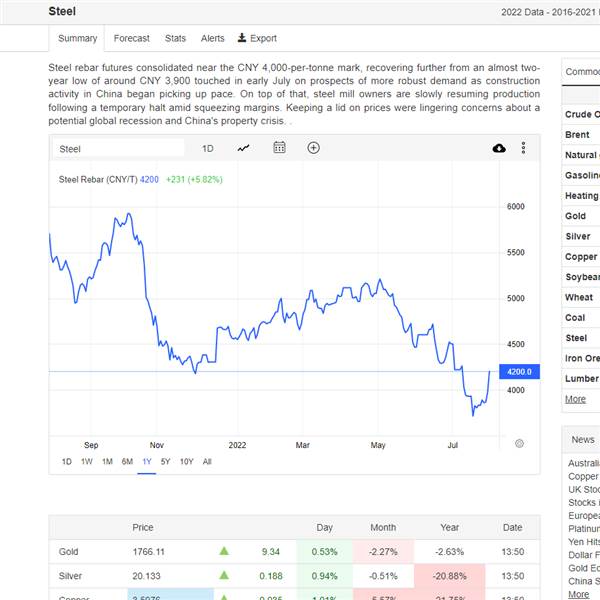Sort table by Price column header
Viewport: 600px width, 600px height.
(x=143, y=527)
